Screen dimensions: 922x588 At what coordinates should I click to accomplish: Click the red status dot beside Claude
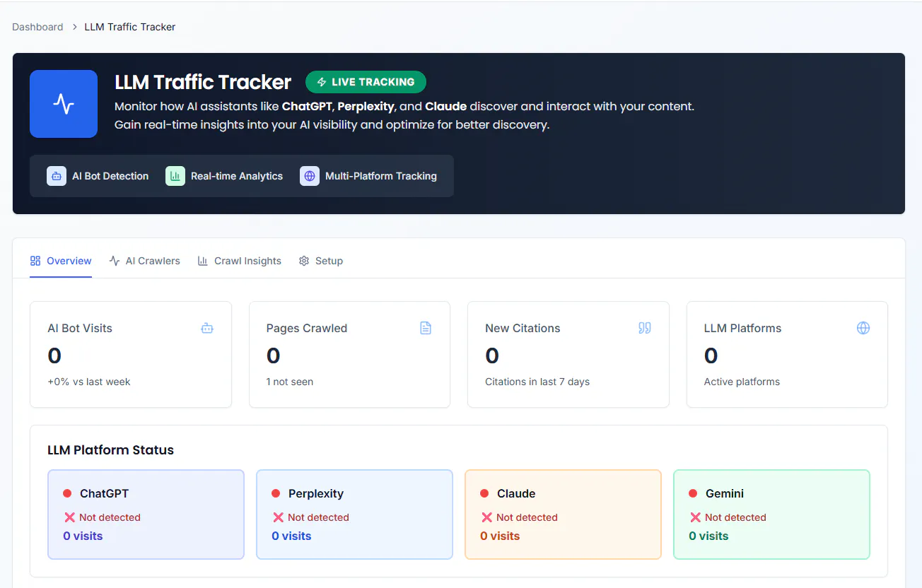(x=484, y=493)
